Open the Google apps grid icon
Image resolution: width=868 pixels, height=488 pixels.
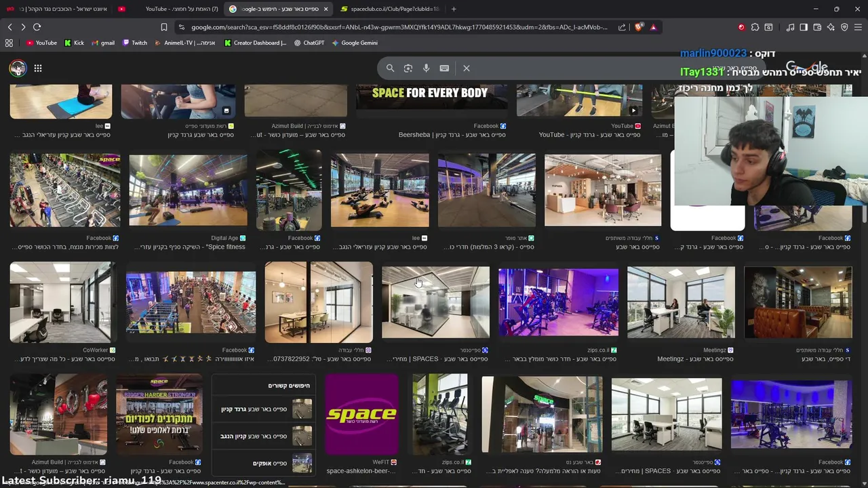[38, 68]
